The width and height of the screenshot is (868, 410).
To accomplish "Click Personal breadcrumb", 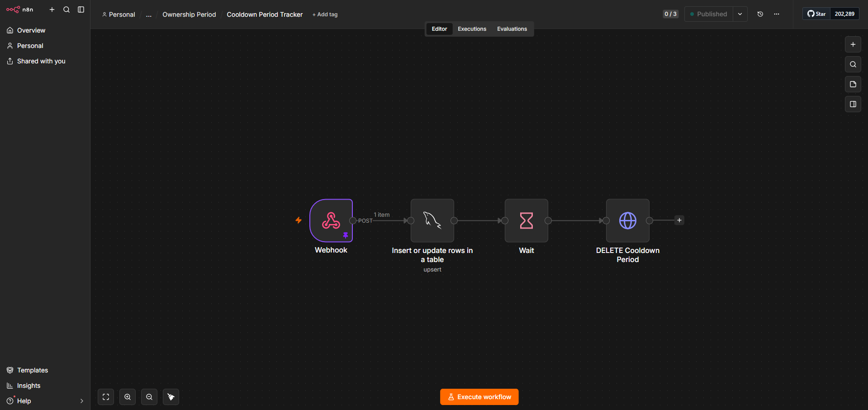I will [x=119, y=14].
